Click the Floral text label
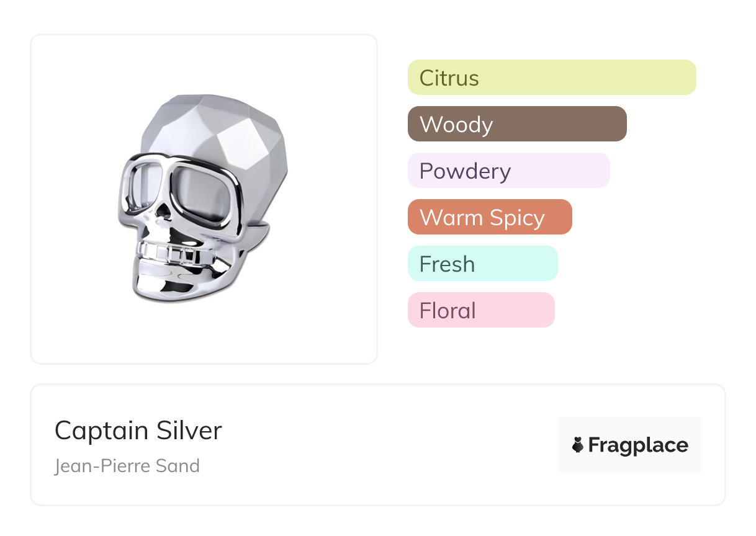 pyautogui.click(x=448, y=311)
